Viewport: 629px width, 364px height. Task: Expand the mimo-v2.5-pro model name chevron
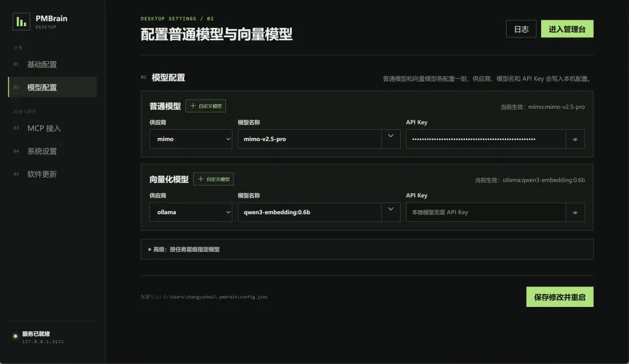coord(391,136)
